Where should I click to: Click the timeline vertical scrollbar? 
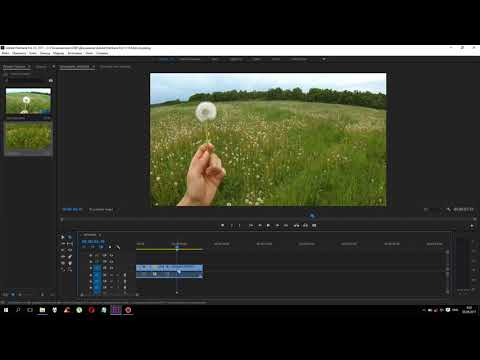[447, 272]
